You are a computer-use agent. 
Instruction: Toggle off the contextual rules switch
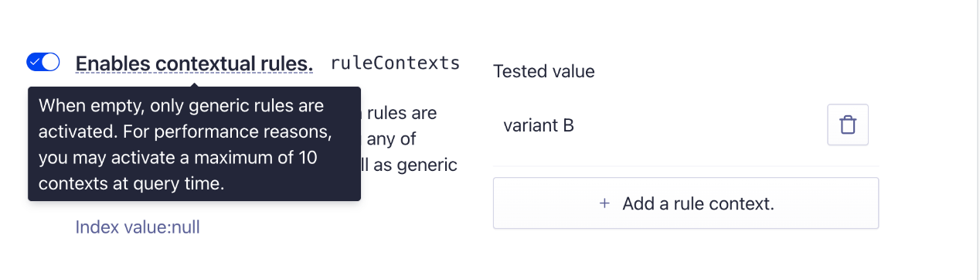(x=43, y=62)
